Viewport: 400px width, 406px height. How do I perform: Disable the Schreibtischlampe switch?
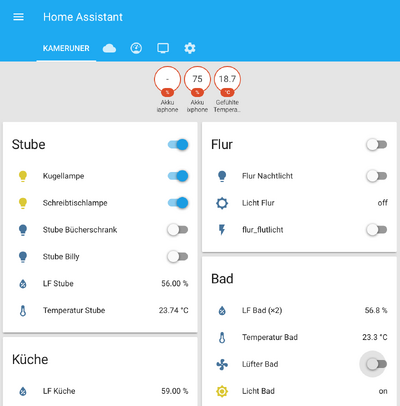[x=178, y=203]
